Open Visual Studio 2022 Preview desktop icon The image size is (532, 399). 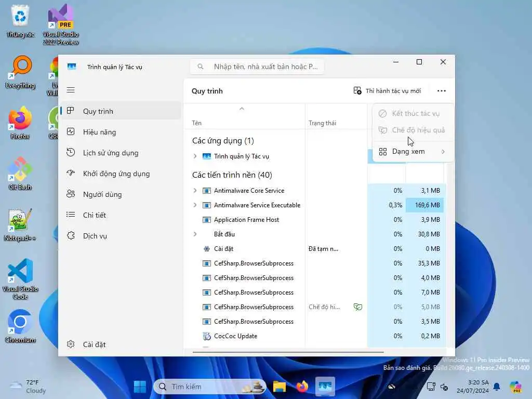pos(61,25)
